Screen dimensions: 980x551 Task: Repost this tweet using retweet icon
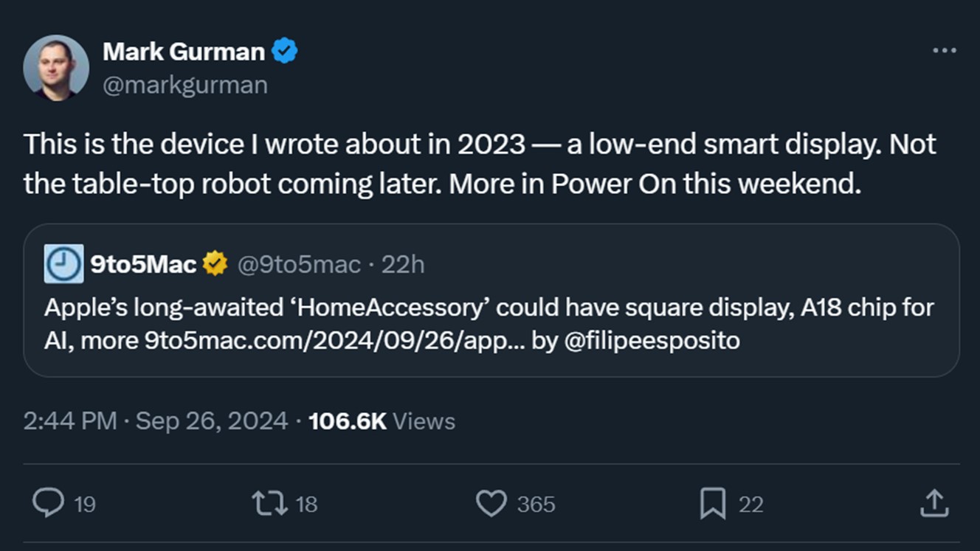(x=269, y=504)
